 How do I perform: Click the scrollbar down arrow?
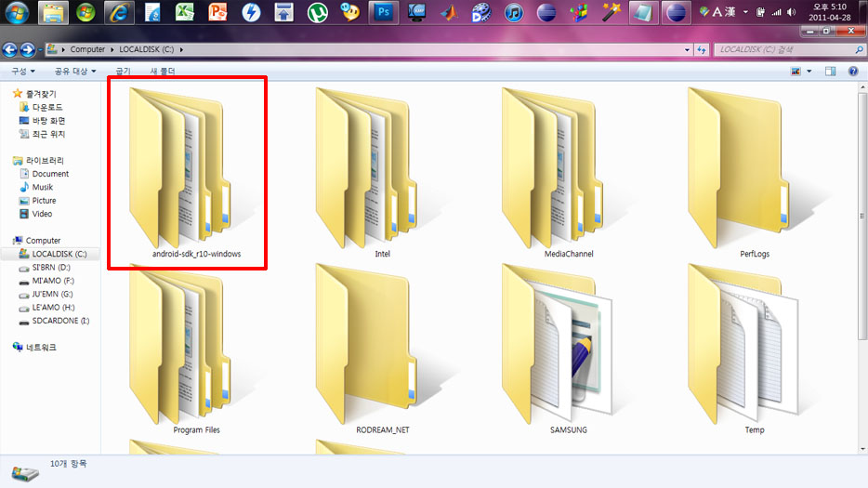click(x=861, y=449)
